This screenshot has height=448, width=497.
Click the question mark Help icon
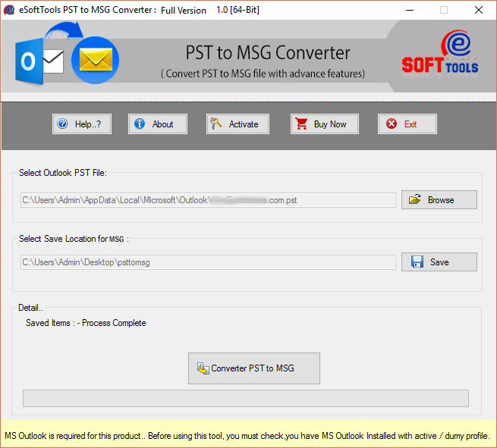(62, 124)
